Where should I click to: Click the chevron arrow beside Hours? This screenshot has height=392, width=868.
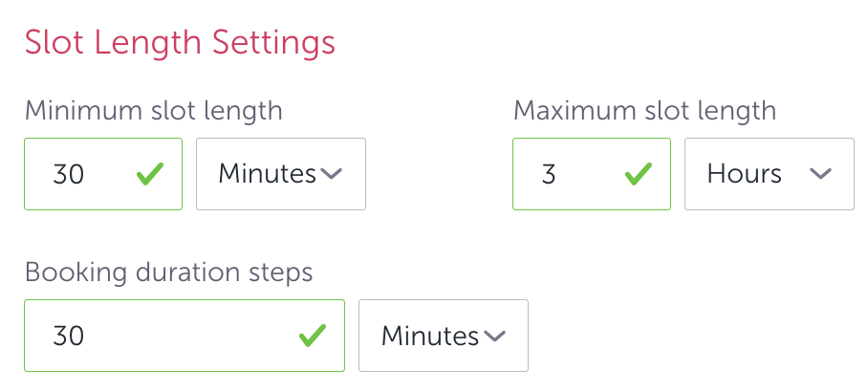(x=819, y=174)
